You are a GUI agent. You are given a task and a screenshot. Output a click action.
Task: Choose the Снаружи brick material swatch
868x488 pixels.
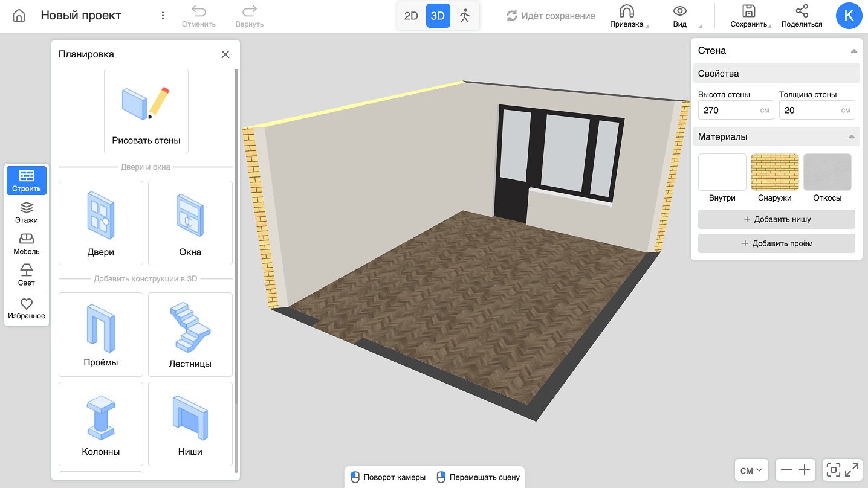775,172
